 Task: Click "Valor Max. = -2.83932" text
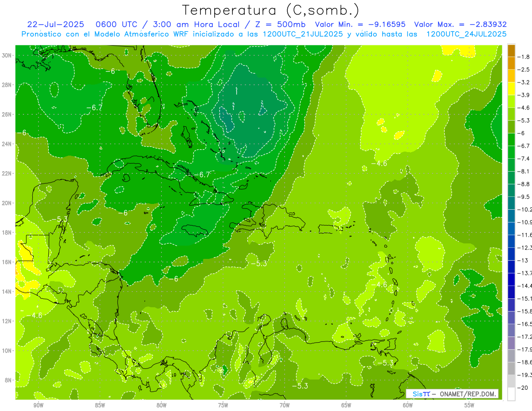click(460, 24)
